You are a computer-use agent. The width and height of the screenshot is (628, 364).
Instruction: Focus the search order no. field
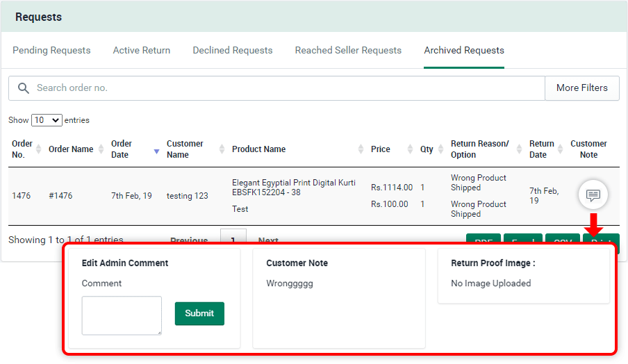point(278,88)
